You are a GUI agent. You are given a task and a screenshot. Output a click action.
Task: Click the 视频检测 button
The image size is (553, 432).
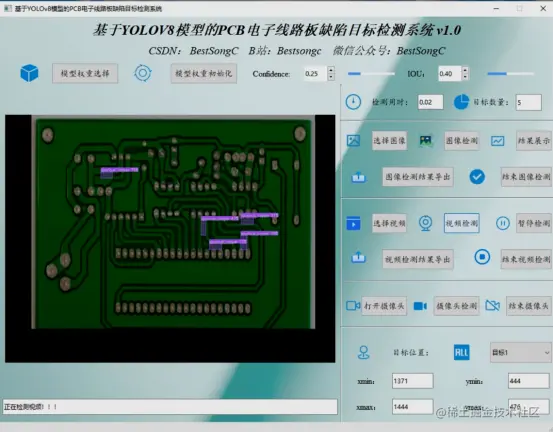pyautogui.click(x=462, y=223)
